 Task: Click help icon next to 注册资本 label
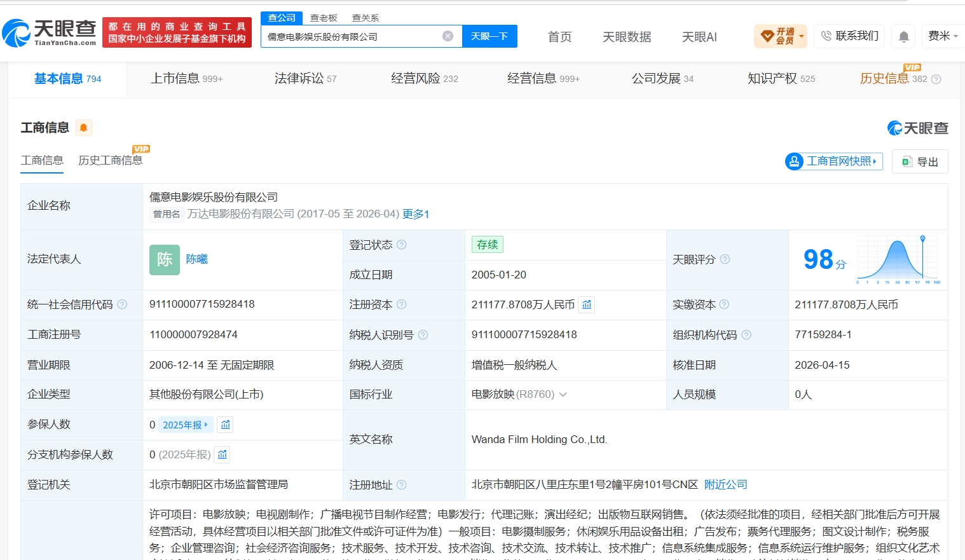point(402,304)
